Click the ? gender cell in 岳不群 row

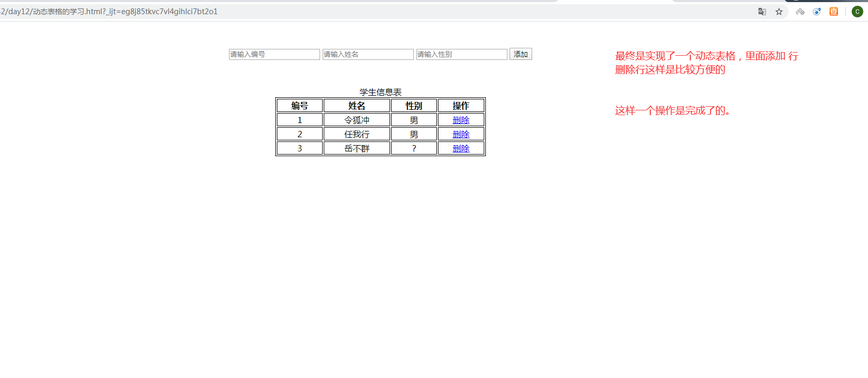pos(414,148)
